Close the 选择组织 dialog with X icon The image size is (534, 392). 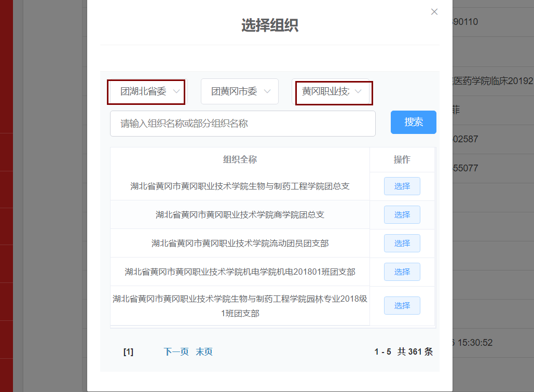pos(434,11)
